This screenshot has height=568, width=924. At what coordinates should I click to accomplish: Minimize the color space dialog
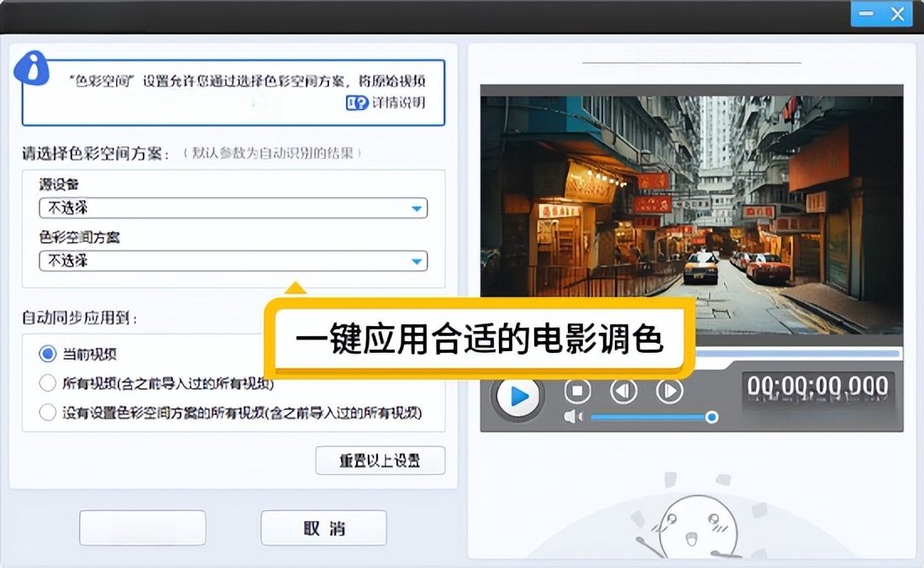pos(866,13)
